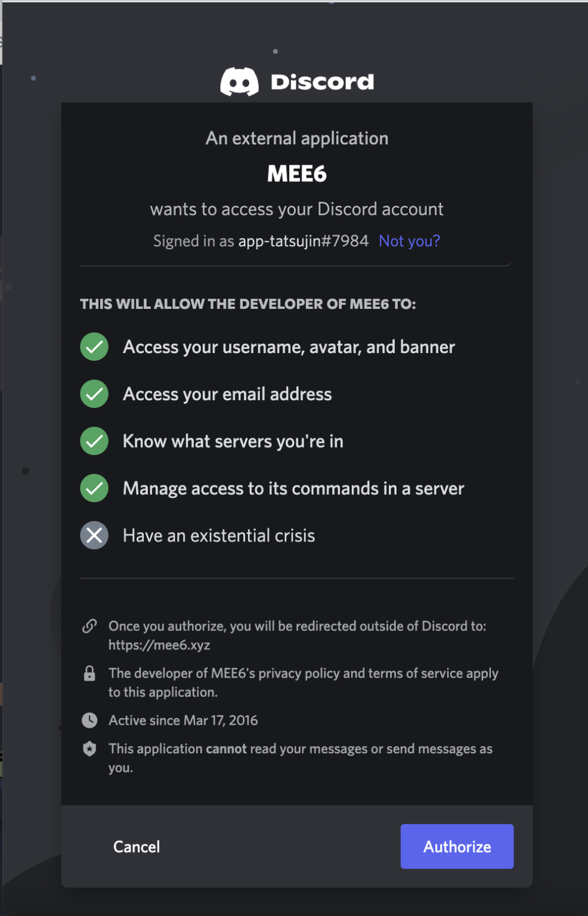Viewport: 588px width, 916px height.
Task: Click the green check beside username, avatar, banner
Action: [x=94, y=347]
